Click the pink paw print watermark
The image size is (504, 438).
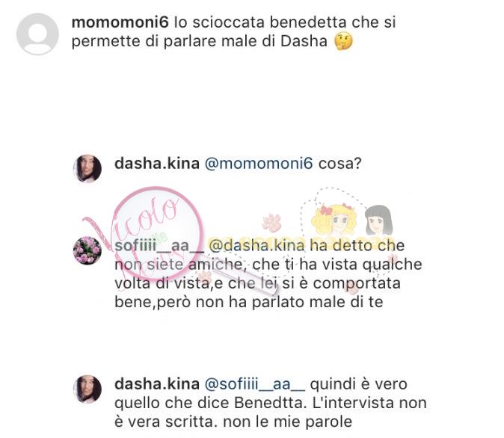pos(272,223)
